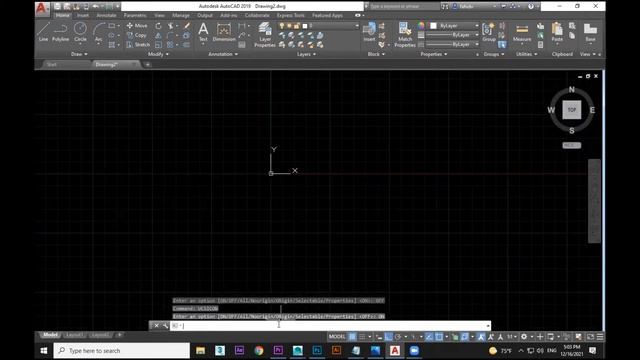
Task: Toggle object snap in status bar
Action: click(439, 336)
